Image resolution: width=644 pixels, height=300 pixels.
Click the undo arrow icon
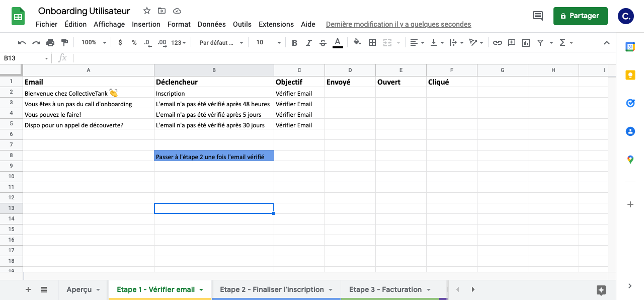(22, 43)
